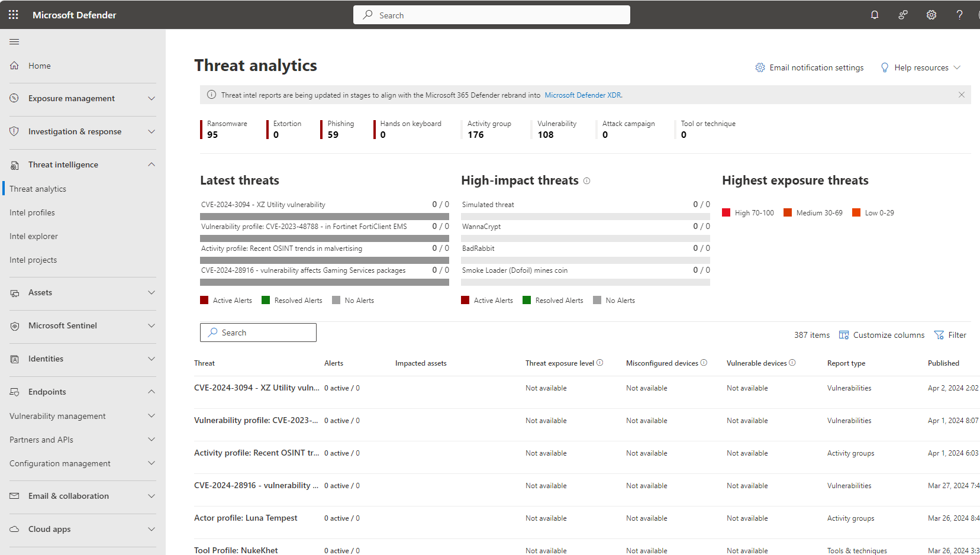Expand Configuration management chevron
This screenshot has width=980, height=555.
pos(151,463)
